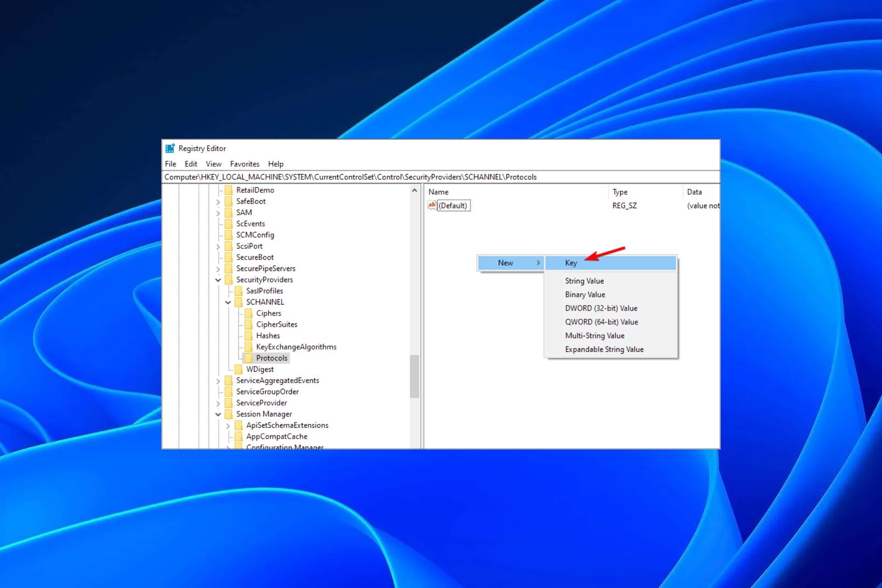Click the Data column header
Image resolution: width=882 pixels, height=588 pixels.
tap(701, 192)
